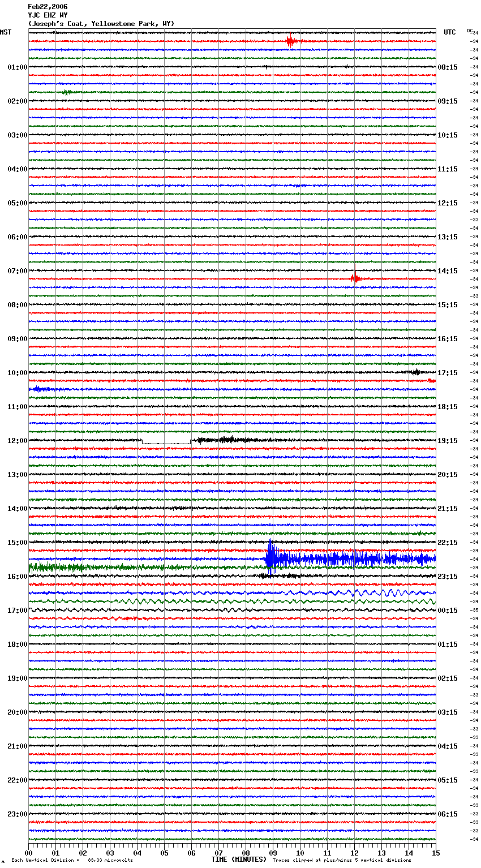Click the 17:15 UTC row label
Image resolution: width=481 pixels, height=868 pixels.
pos(448,373)
